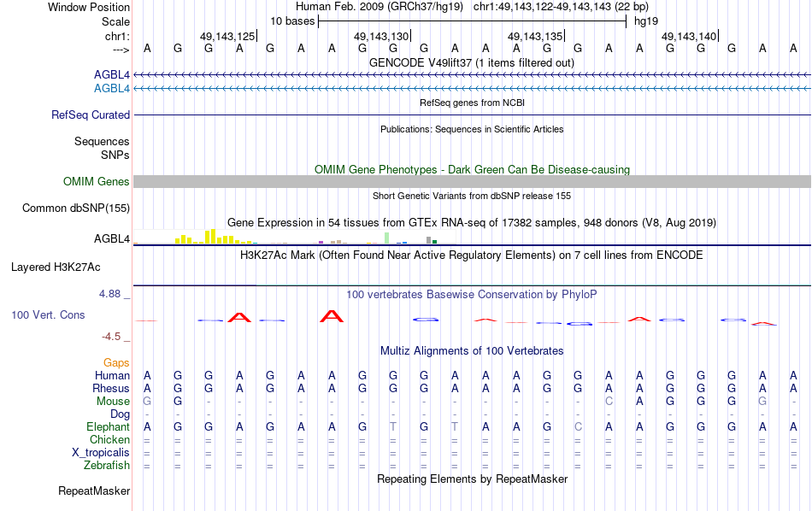Open the "RefSeq genes from NCBI" track title
The height and width of the screenshot is (511, 812).
click(472, 103)
